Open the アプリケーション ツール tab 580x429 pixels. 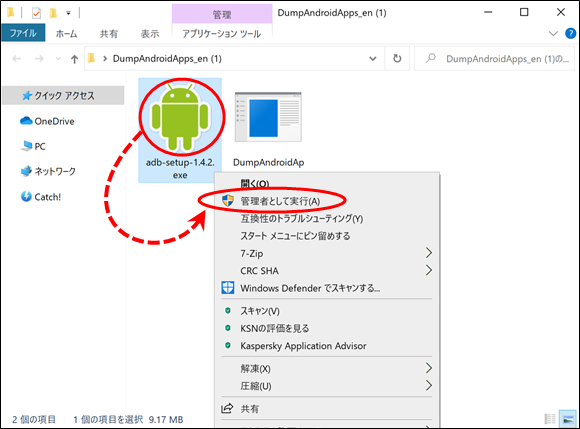click(x=222, y=34)
